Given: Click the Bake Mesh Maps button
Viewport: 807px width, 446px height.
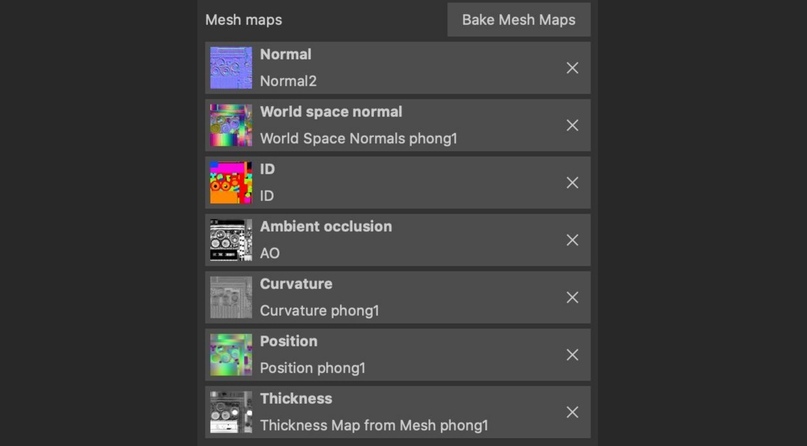Looking at the screenshot, I should click(518, 20).
